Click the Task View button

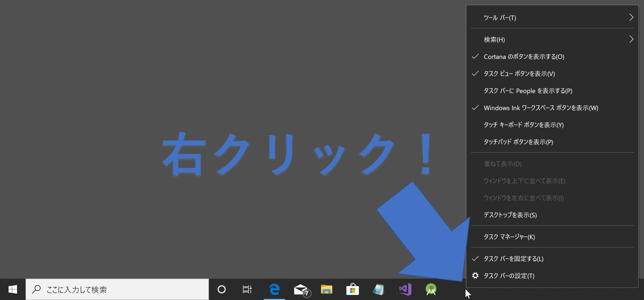[x=247, y=289]
